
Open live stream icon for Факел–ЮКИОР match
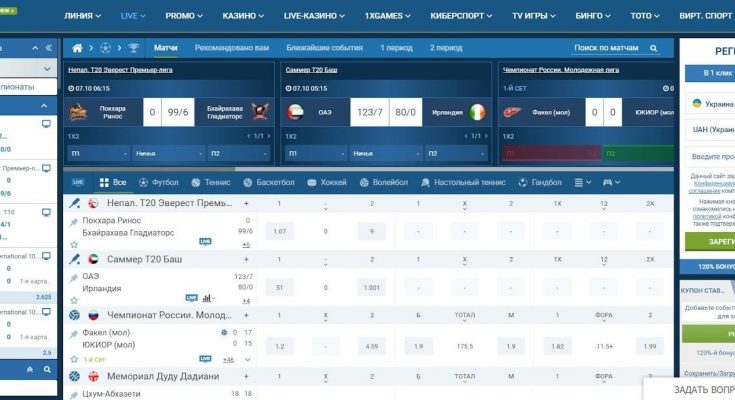[205, 358]
